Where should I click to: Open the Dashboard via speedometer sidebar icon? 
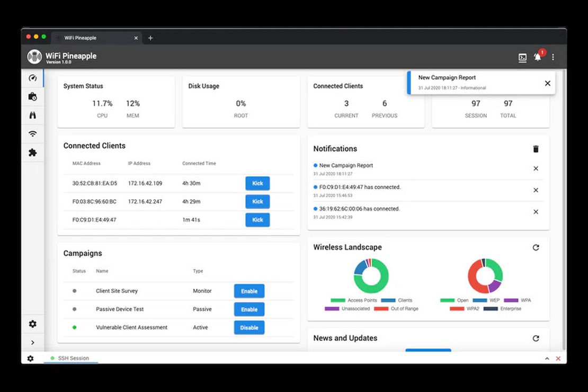pos(33,78)
